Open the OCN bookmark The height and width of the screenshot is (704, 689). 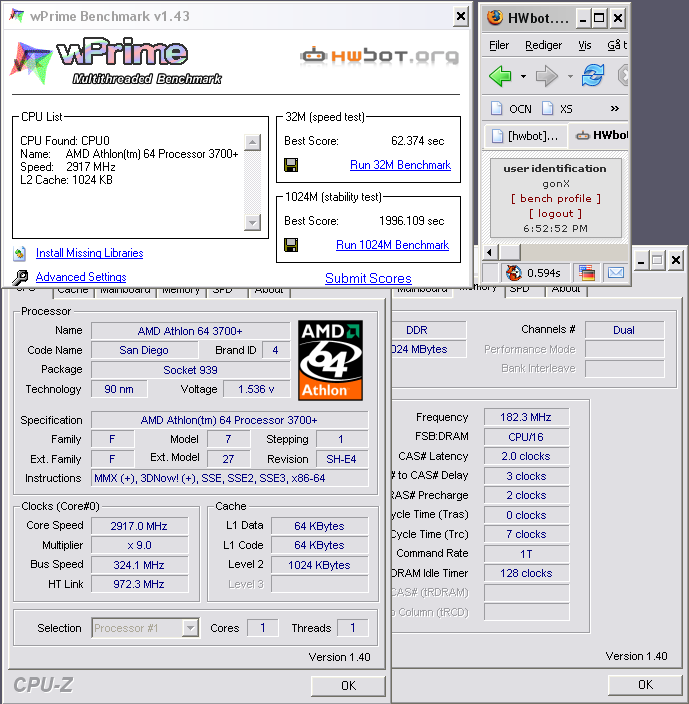tap(512, 109)
